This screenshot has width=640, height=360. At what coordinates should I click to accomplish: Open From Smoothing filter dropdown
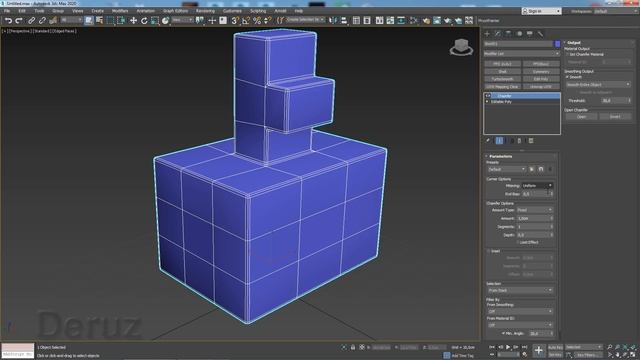[520, 311]
